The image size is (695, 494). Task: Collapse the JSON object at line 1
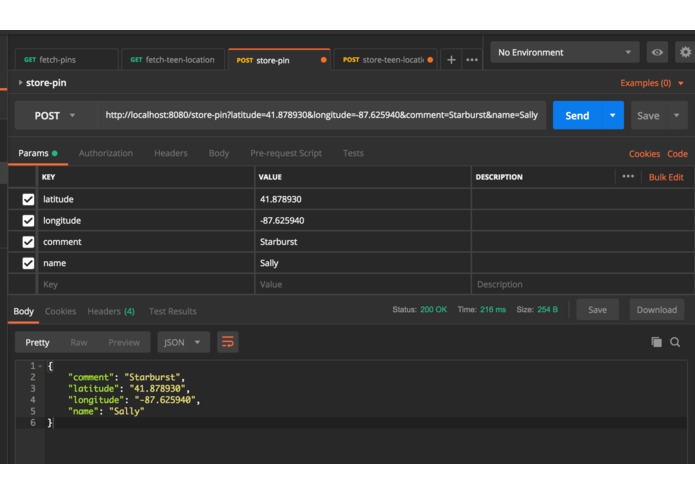point(40,366)
